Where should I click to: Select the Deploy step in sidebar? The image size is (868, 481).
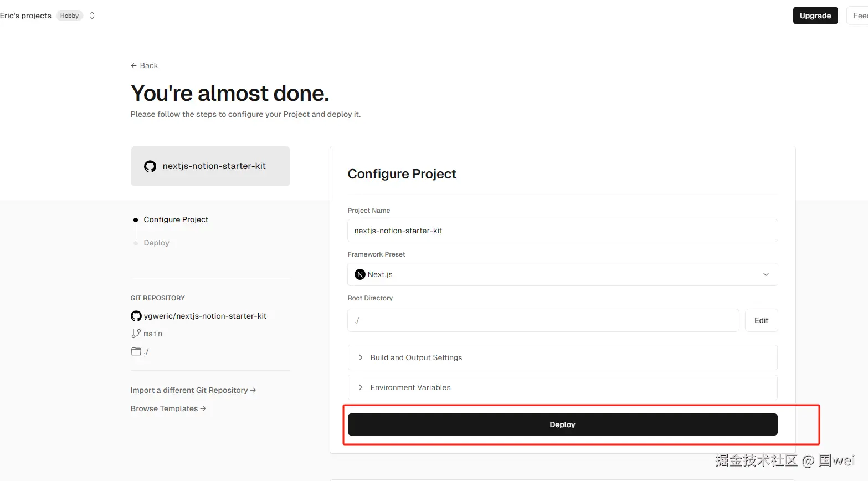156,243
